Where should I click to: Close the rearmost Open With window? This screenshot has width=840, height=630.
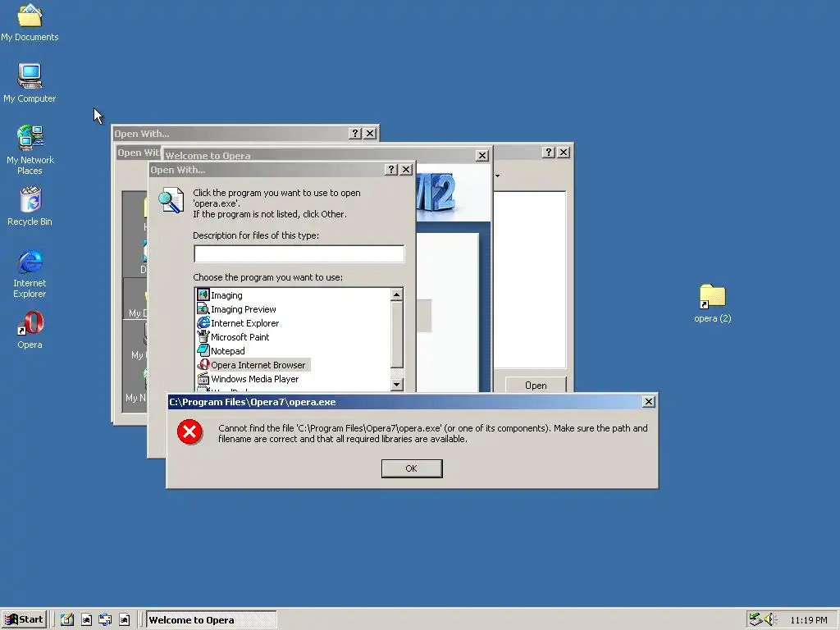[370, 134]
